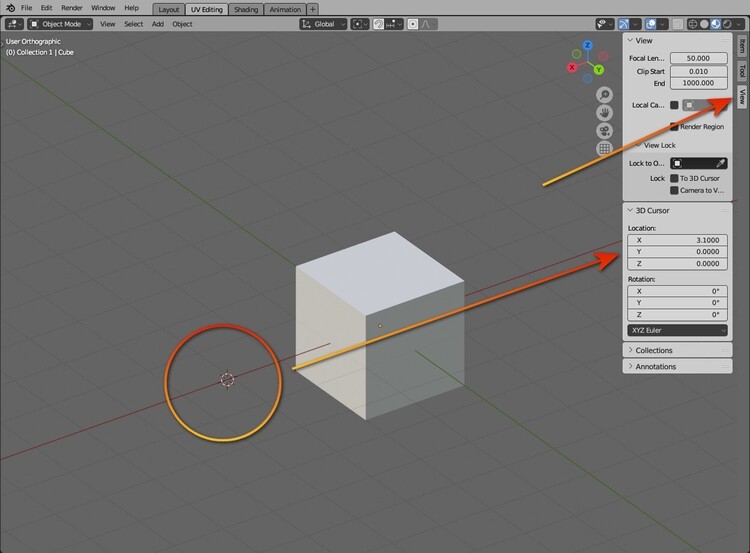This screenshot has height=553, width=750.
Task: Enable the Render Region checkbox
Action: coord(674,127)
